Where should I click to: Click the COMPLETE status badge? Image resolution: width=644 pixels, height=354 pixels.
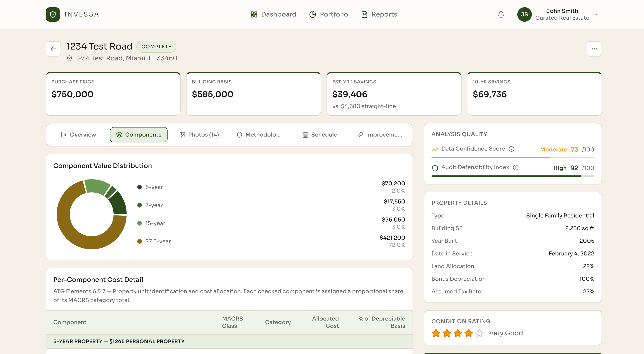pos(156,47)
